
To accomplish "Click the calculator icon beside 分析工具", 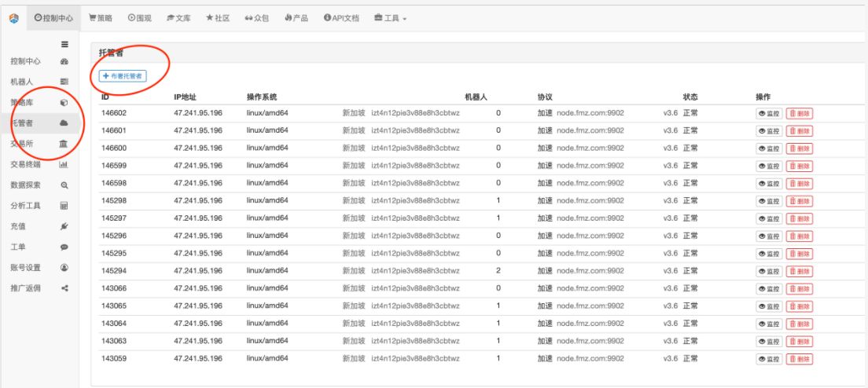I will 64,206.
